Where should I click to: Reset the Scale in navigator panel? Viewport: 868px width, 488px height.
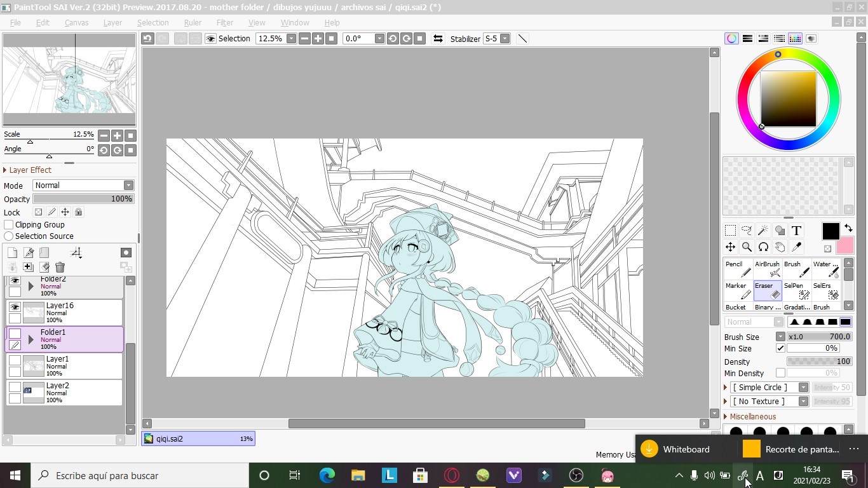coord(130,135)
